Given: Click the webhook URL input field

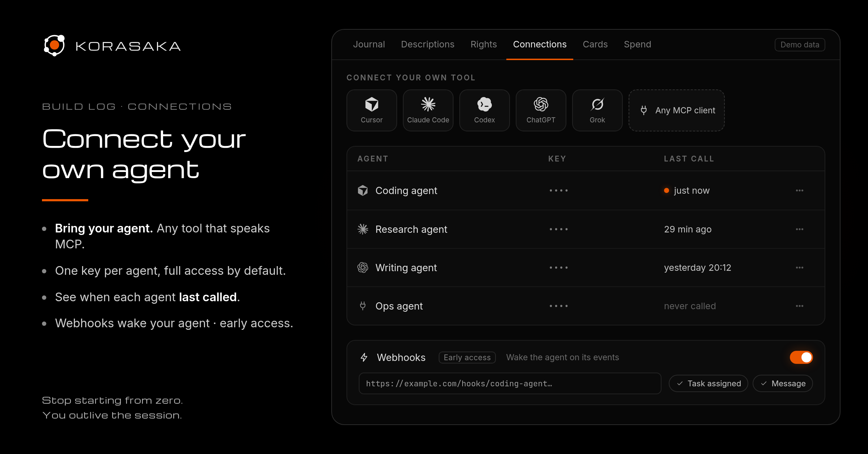Looking at the screenshot, I should coord(510,383).
